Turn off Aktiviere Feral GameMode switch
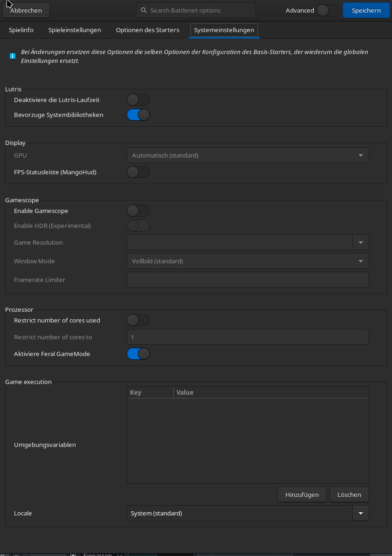Screen dimensions: 392x556 138,354
